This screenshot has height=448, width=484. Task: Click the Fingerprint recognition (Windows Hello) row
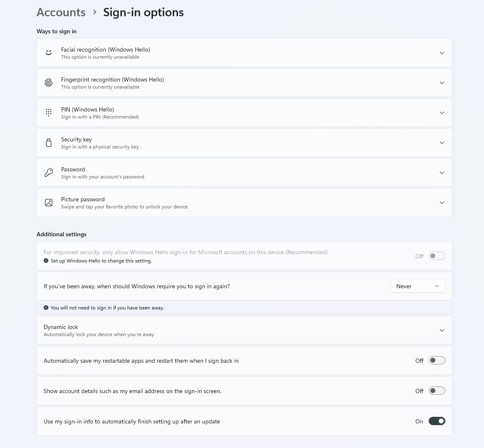click(244, 83)
